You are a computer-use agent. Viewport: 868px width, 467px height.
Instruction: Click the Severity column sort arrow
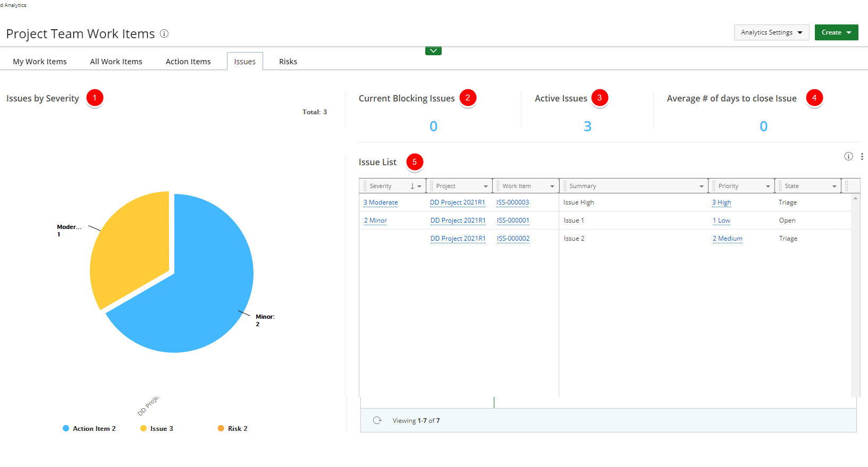[x=412, y=186]
